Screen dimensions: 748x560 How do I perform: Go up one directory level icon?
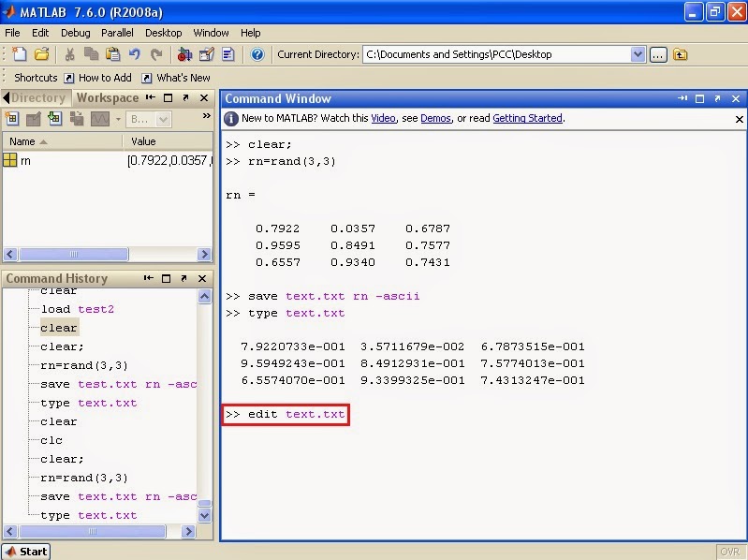[x=681, y=54]
